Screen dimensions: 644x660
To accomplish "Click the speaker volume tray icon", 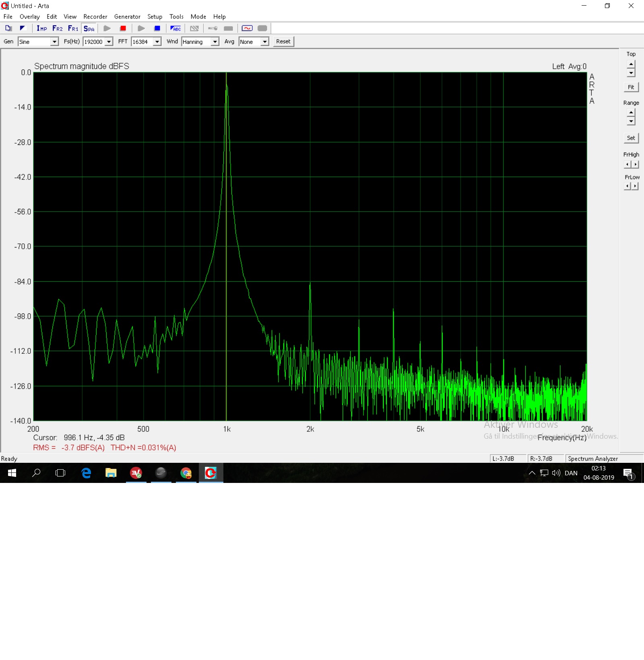I will (x=556, y=473).
